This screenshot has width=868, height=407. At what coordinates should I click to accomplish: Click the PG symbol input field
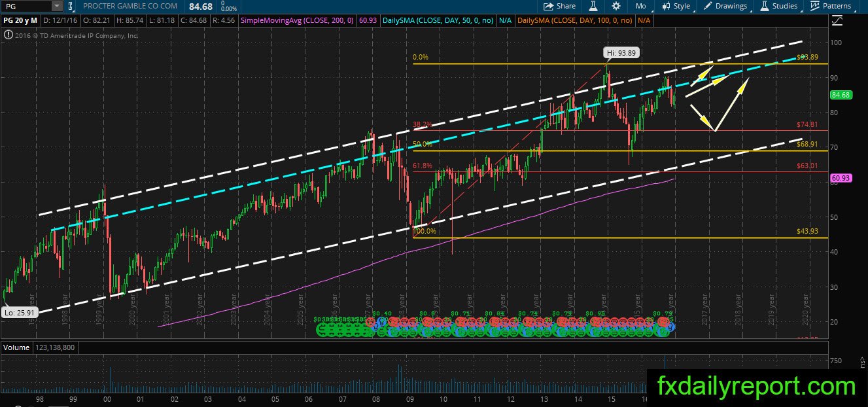coord(26,6)
